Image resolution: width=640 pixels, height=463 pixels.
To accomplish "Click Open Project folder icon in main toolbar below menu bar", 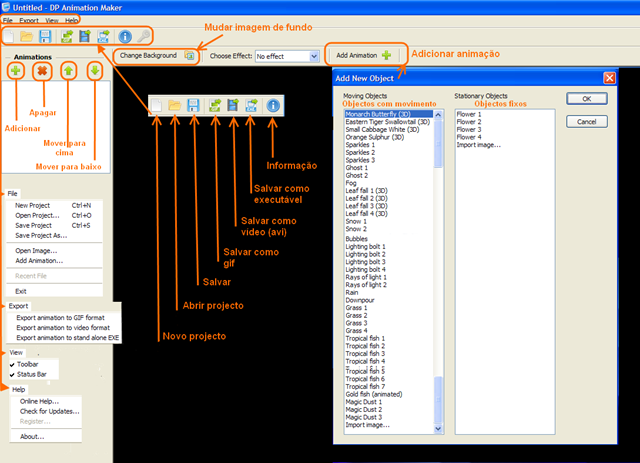I will [27, 37].
